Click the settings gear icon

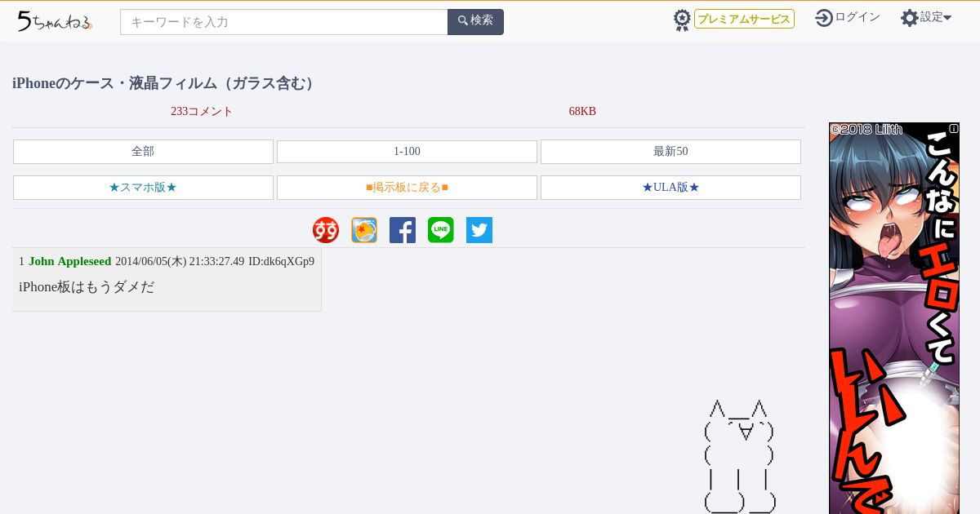pos(910,18)
